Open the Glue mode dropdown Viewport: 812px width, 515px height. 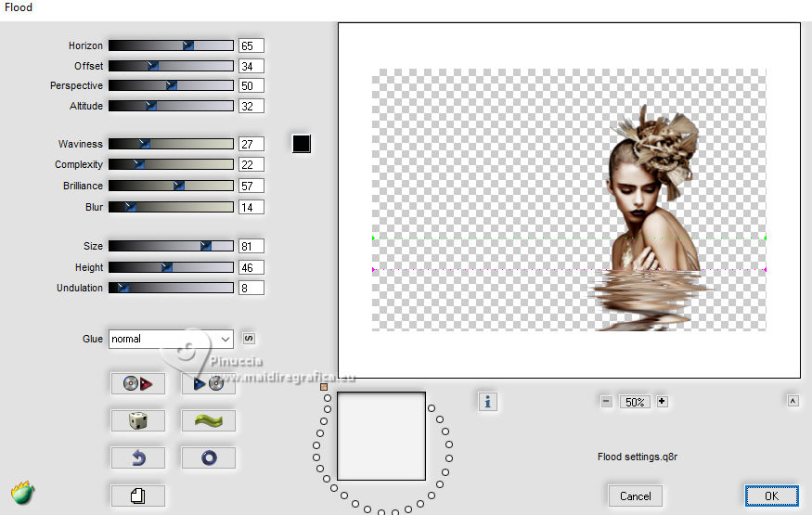[x=171, y=339]
